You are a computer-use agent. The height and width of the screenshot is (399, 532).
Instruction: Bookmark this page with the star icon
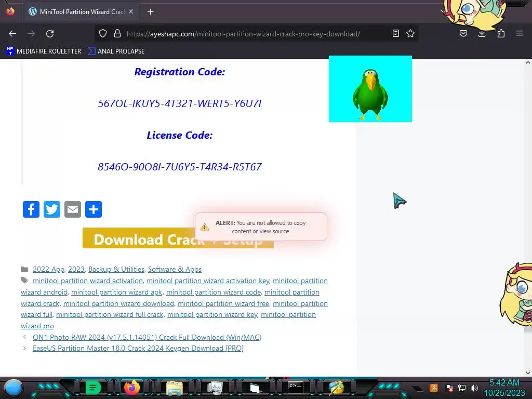pyautogui.click(x=410, y=34)
